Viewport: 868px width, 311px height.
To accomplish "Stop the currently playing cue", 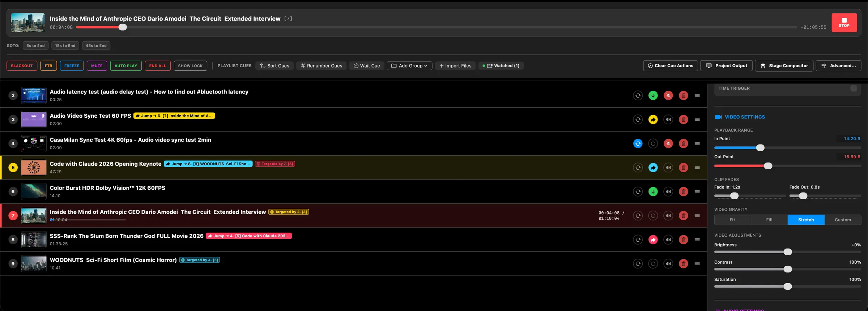I will click(844, 23).
